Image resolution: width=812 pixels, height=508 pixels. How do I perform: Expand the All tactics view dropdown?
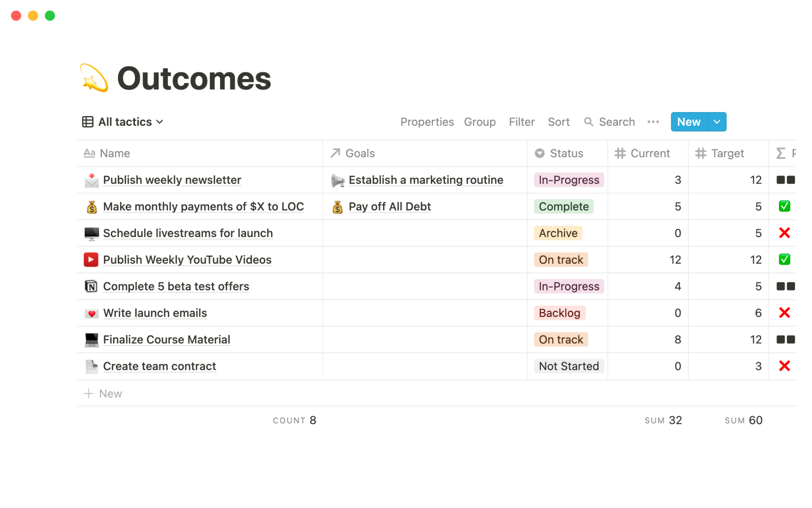160,121
